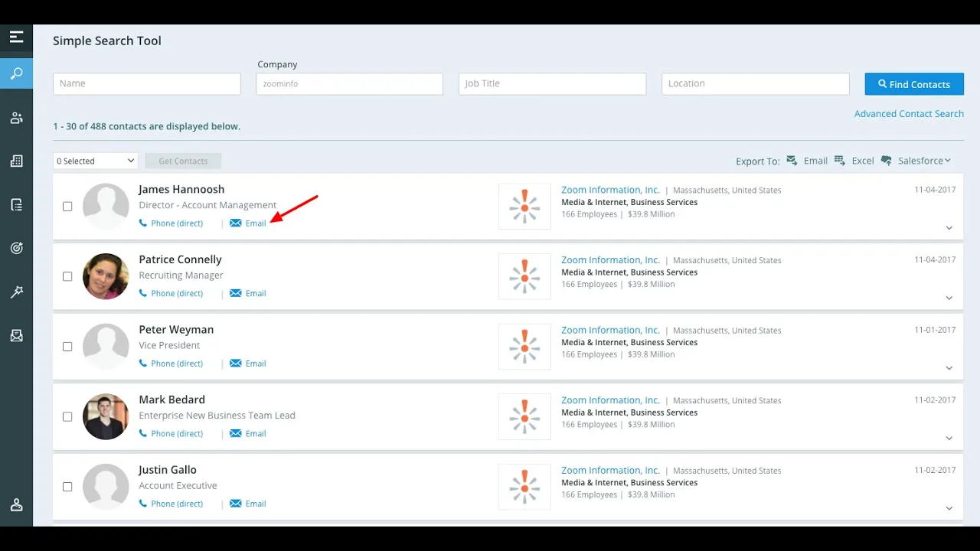Screen dimensions: 980x551
Task: Tick the Peter Weyman checkbox
Action: point(67,347)
